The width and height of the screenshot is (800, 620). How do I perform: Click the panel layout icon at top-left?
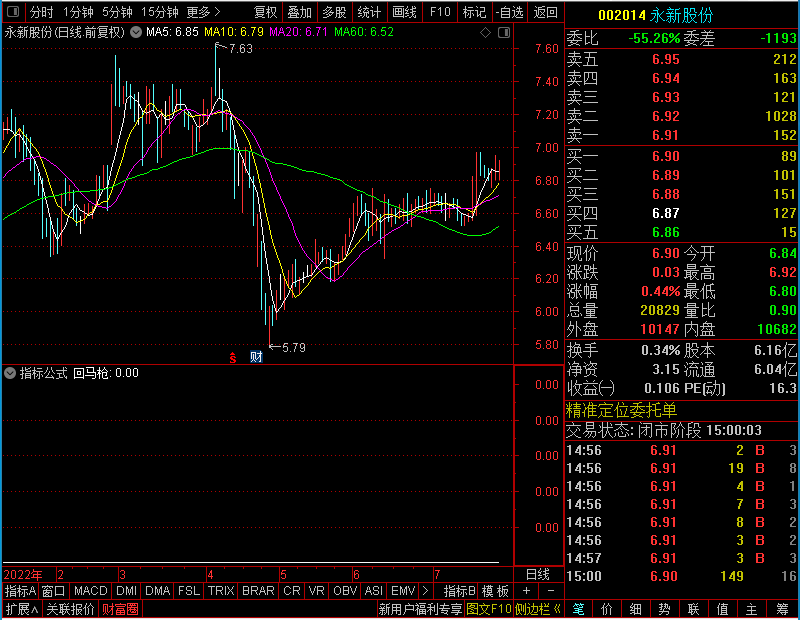pos(13,11)
